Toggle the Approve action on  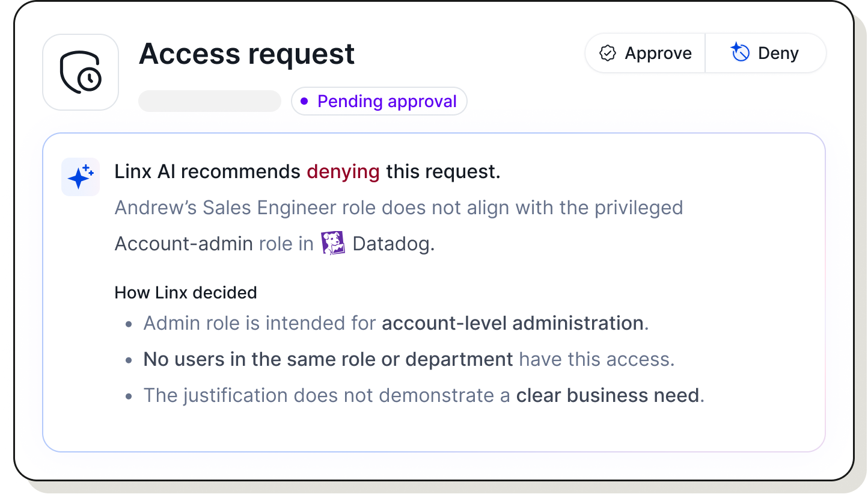pos(644,53)
